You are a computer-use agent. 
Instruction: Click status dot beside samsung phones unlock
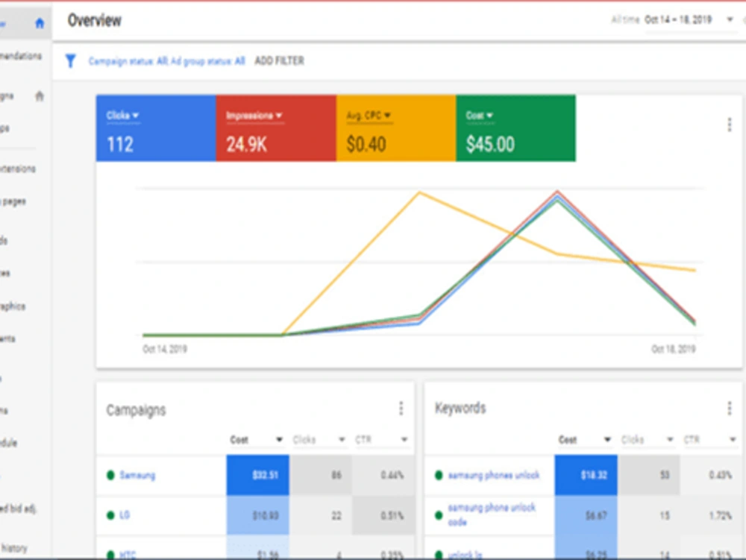(439, 475)
